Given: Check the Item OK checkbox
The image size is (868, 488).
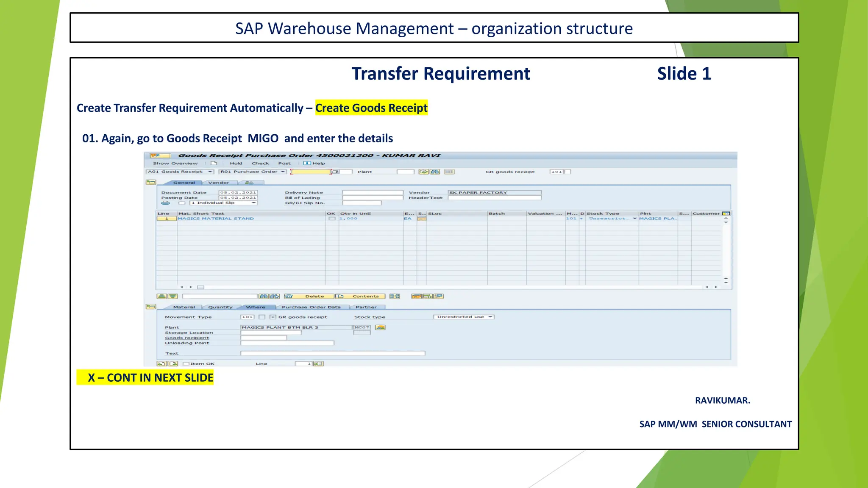Looking at the screenshot, I should coord(186,363).
